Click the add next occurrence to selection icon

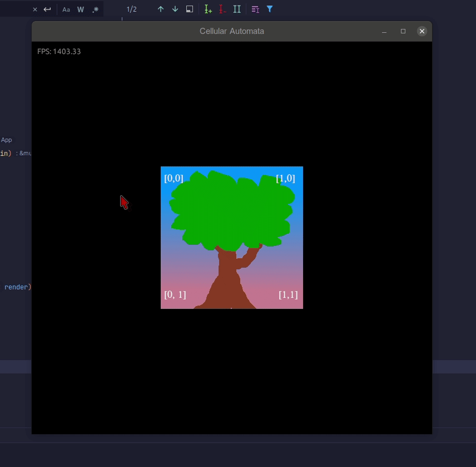(x=208, y=9)
